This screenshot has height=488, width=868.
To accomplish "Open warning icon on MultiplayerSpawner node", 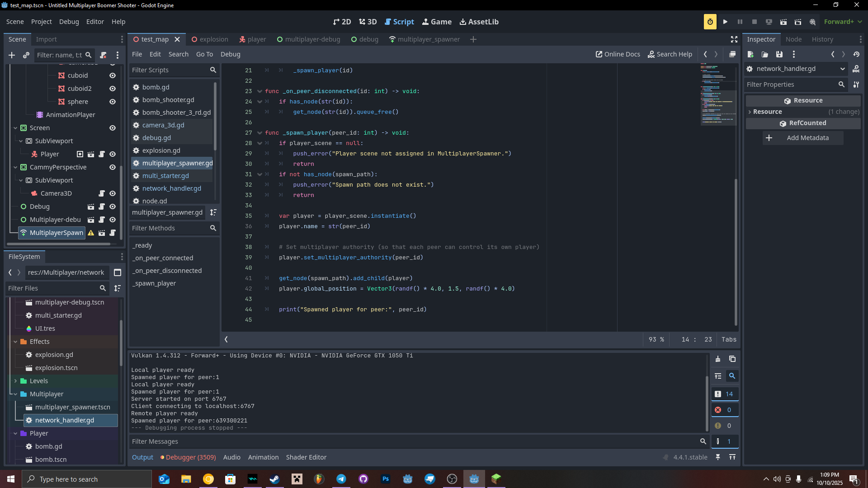I will pyautogui.click(x=91, y=233).
